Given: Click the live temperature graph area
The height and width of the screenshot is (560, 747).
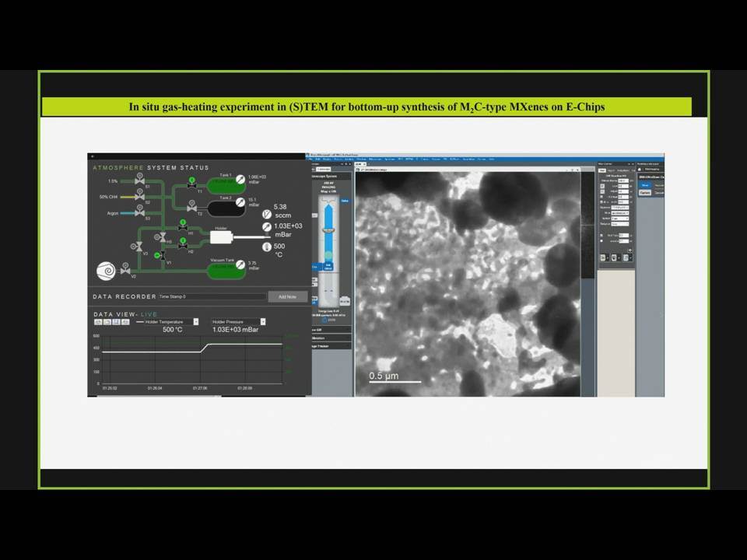Looking at the screenshot, I should point(191,359).
